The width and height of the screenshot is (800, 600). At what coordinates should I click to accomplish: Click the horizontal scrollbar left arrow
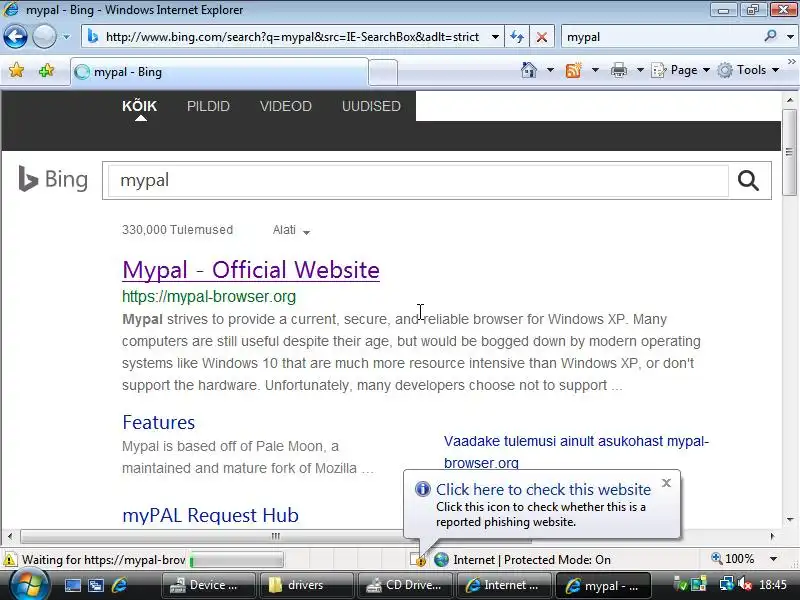point(10,536)
